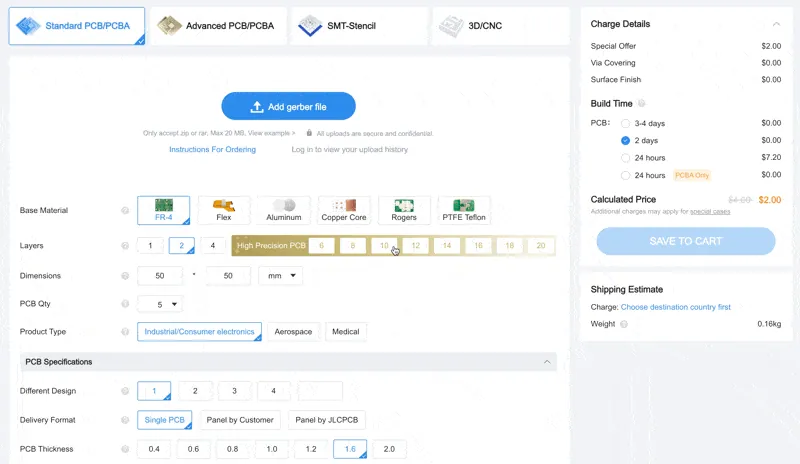
Task: Open the Standard PCB/PCBA tab
Action: [x=77, y=26]
